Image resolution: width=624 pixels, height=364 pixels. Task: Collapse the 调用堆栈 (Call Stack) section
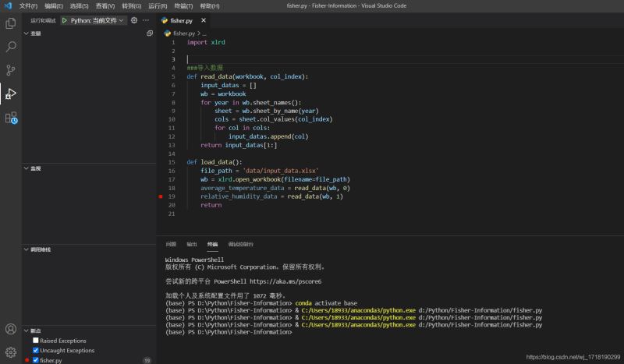coord(39,249)
